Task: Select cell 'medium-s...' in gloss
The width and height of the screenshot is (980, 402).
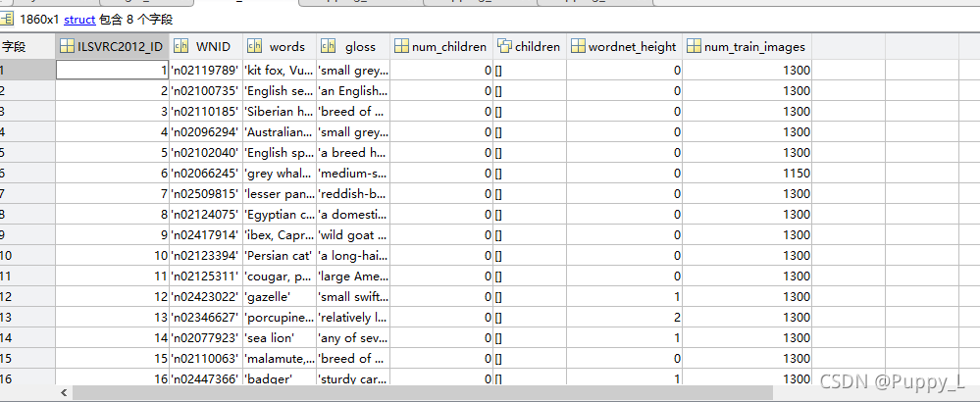Action: (353, 173)
